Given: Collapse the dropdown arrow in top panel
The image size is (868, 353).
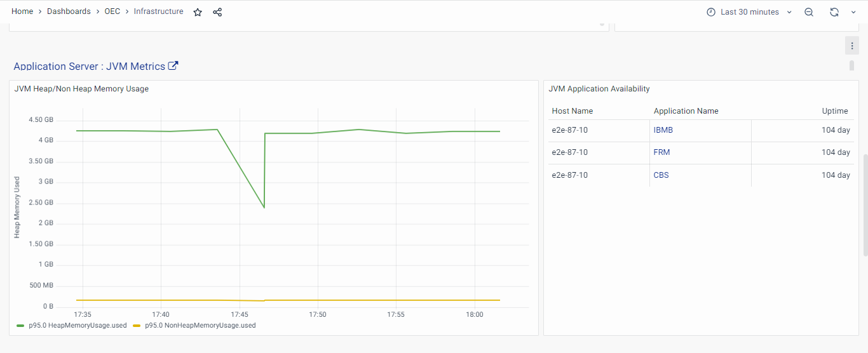Looking at the screenshot, I should [602, 25].
